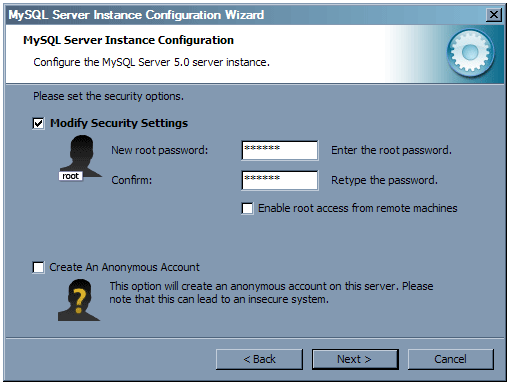
Task: Enable root access from remote machines checkbox
Action: [247, 209]
